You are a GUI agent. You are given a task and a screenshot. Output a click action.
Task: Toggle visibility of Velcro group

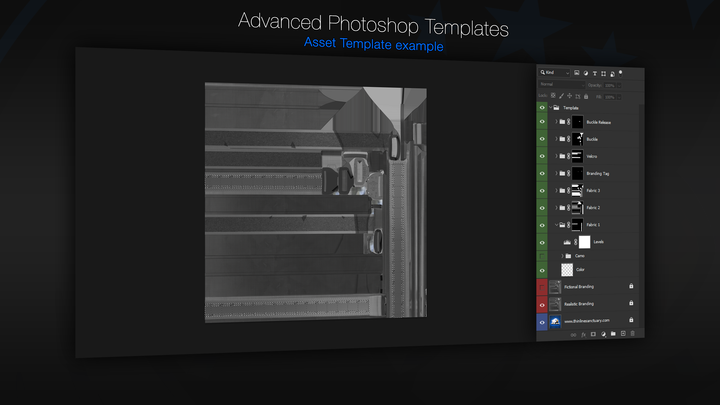click(542, 156)
